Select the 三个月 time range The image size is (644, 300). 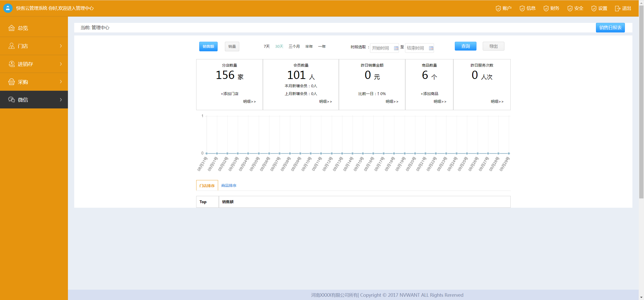pos(294,47)
